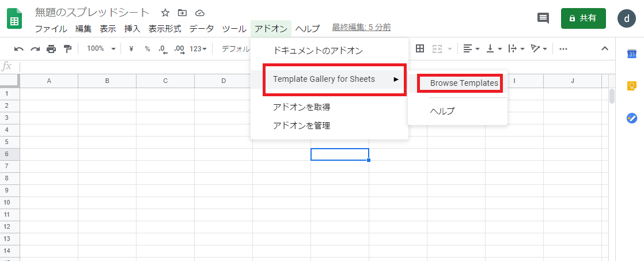Collapse toolbar with the up chevron
The width and height of the screenshot is (644, 261).
(x=605, y=49)
